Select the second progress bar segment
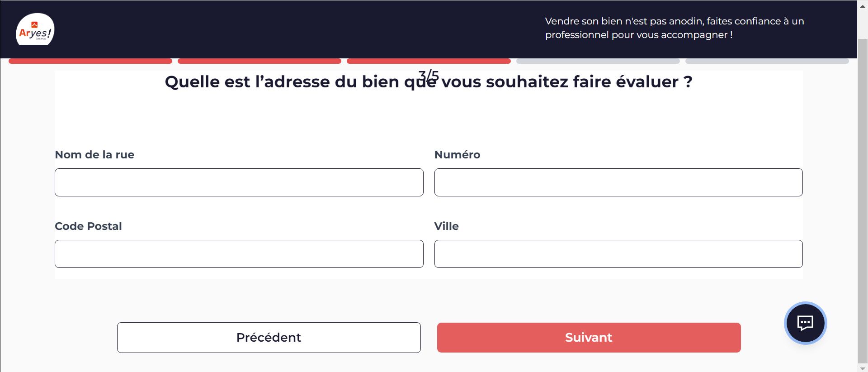The image size is (868, 372). pyautogui.click(x=259, y=61)
